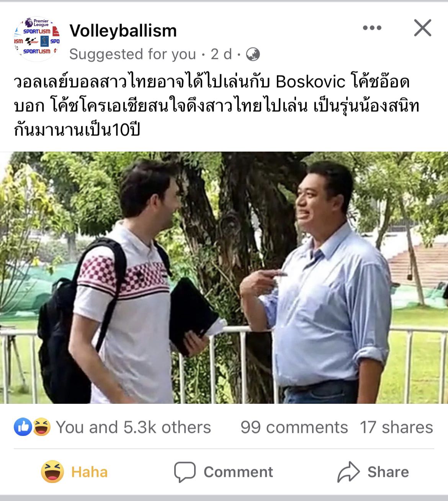This screenshot has height=501, width=448.
Task: Tap the blue thumbs-up reaction icon
Action: (23, 427)
